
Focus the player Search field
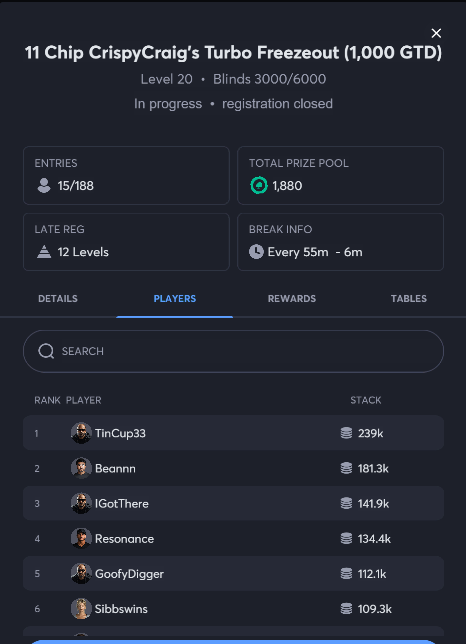click(x=233, y=351)
